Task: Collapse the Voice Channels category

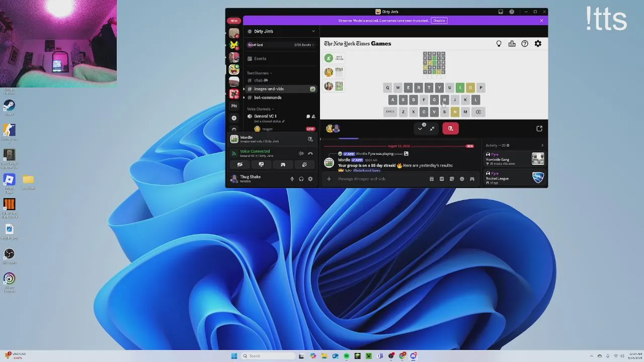Action: pyautogui.click(x=260, y=109)
